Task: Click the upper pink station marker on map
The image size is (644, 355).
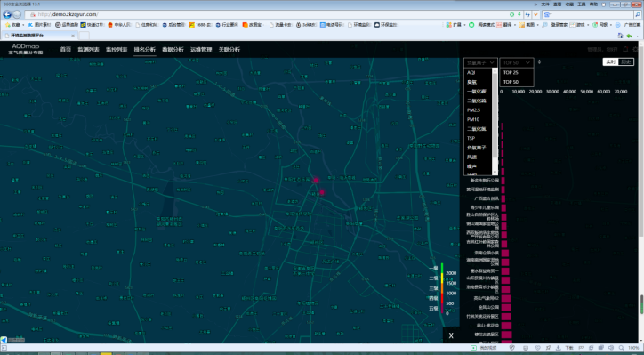Action: click(x=316, y=180)
